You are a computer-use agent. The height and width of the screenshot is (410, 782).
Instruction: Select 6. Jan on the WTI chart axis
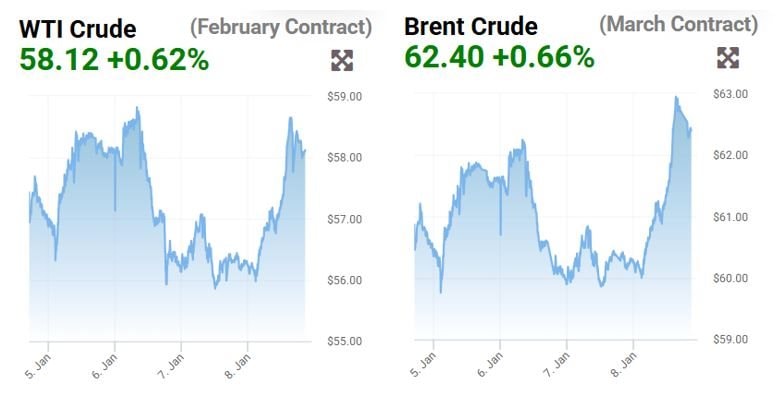[103, 360]
